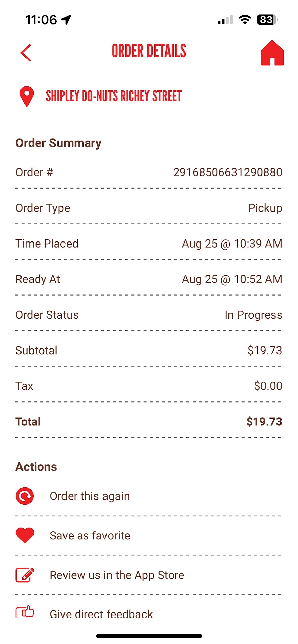The height and width of the screenshot is (644, 298).
Task: Select 'Order this again' action
Action: tap(90, 496)
